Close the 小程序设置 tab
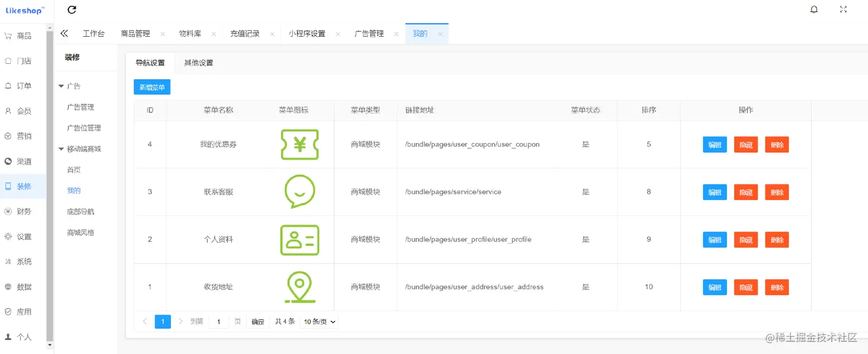This screenshot has width=868, height=354. point(338,34)
